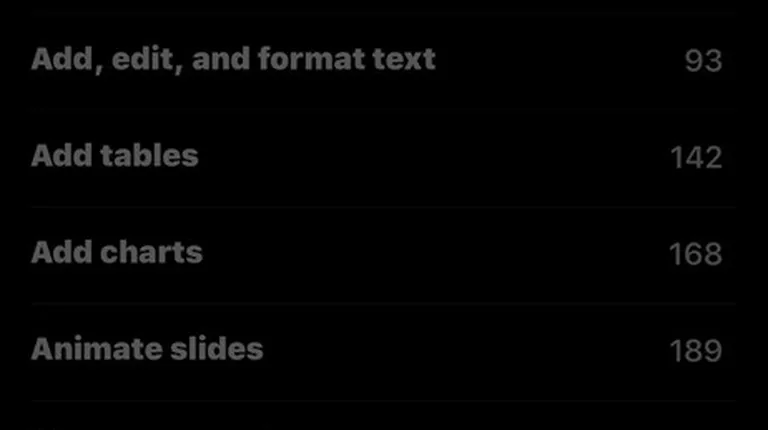Tap the page number beside format text

tap(703, 61)
